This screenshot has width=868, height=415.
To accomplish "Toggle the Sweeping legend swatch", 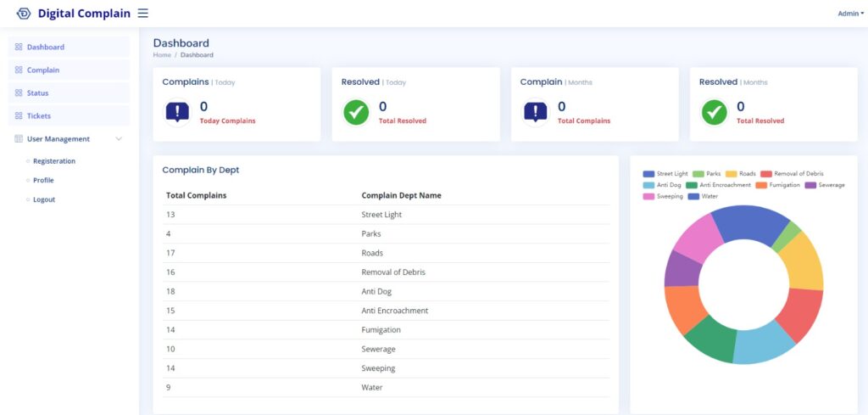I will click(648, 197).
